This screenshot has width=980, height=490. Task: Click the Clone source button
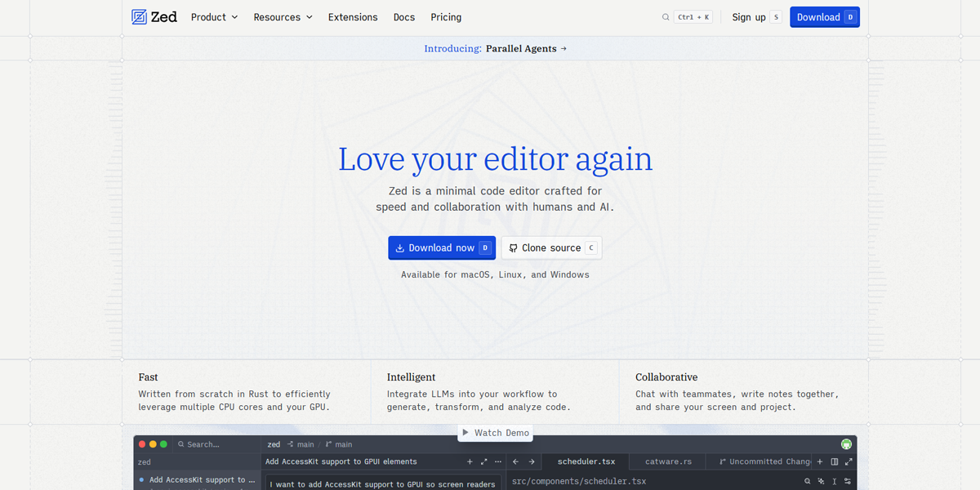click(551, 248)
